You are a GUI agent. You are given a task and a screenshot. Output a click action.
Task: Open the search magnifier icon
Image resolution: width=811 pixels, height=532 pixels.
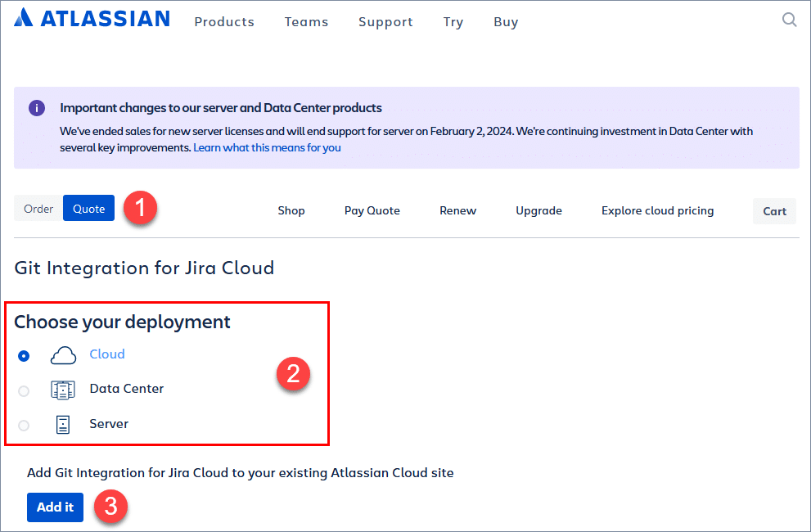789,20
